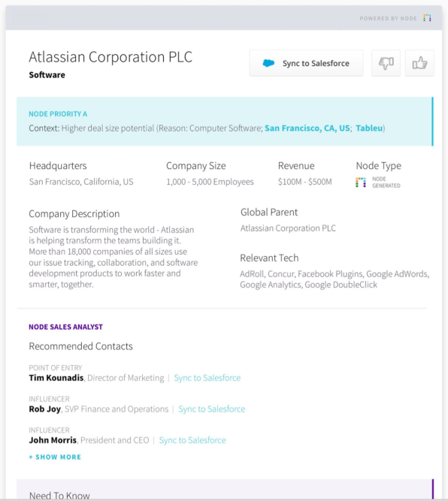Screen dimensions: 448x501
Task: Click the Atlassian Corporation PLC heading
Action: [x=110, y=57]
